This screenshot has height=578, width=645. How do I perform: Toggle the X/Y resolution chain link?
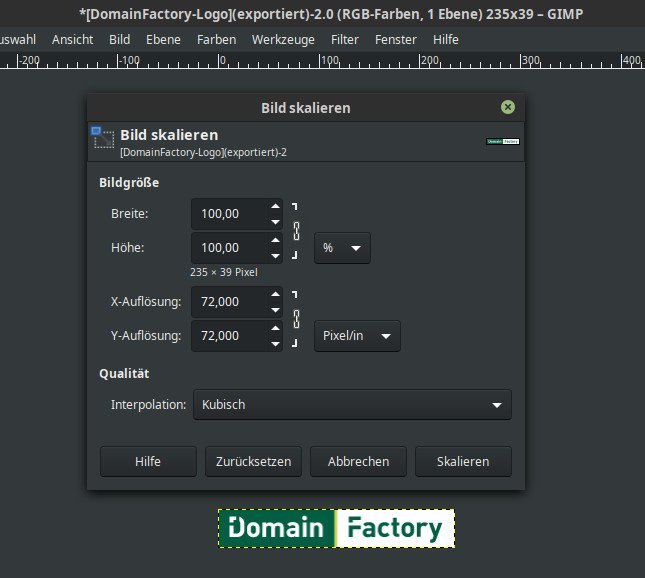296,319
